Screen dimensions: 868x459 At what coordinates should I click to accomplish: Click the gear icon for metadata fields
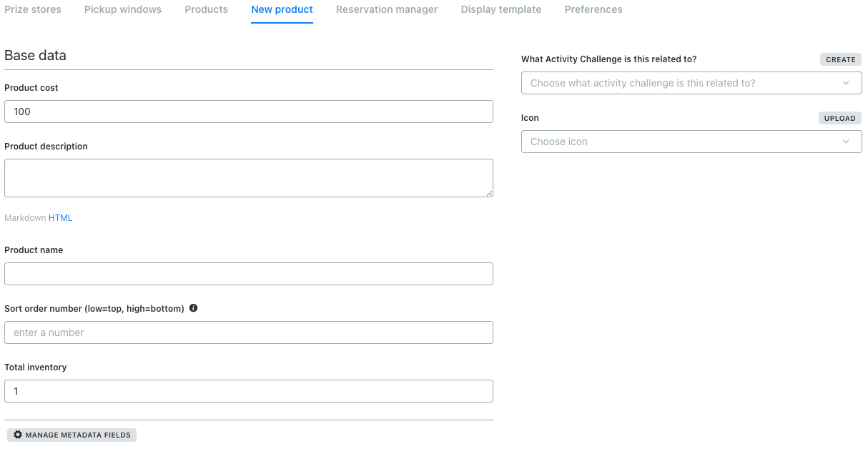point(18,435)
